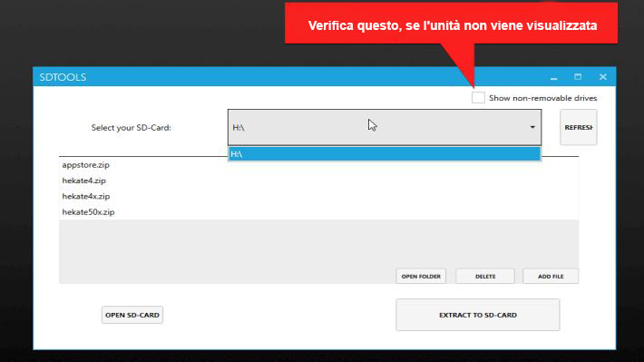Click the Show non-removable drives label
This screenshot has height=362, width=644.
(542, 98)
